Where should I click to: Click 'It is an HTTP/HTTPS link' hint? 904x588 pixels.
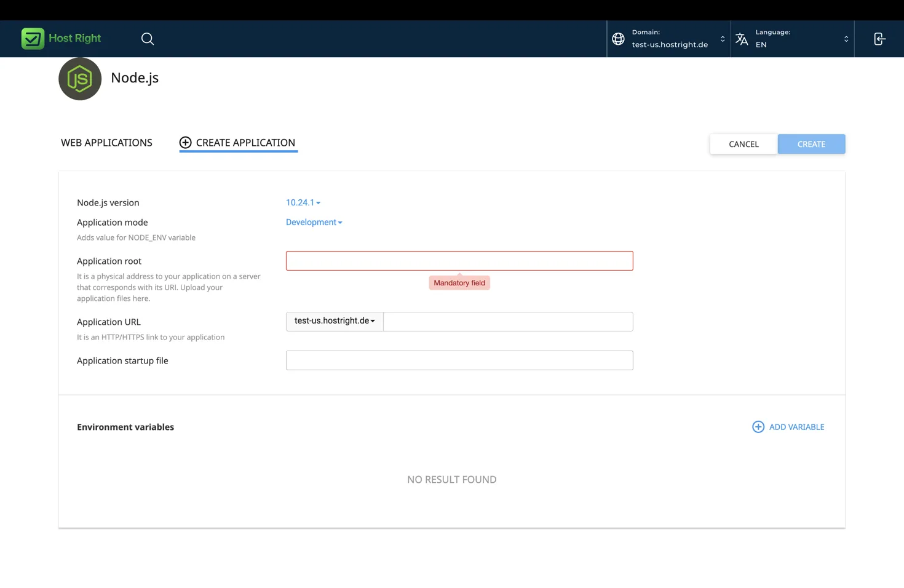pos(151,337)
